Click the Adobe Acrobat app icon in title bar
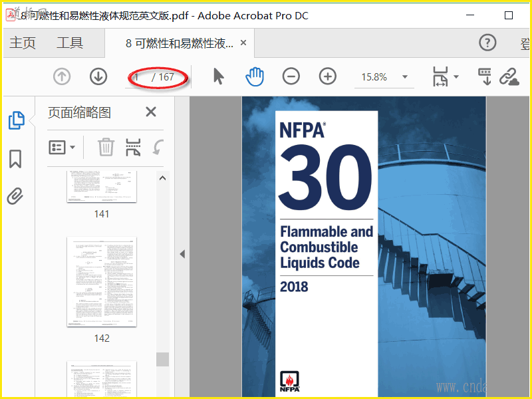Image resolution: width=532 pixels, height=399 pixels. pyautogui.click(x=11, y=15)
